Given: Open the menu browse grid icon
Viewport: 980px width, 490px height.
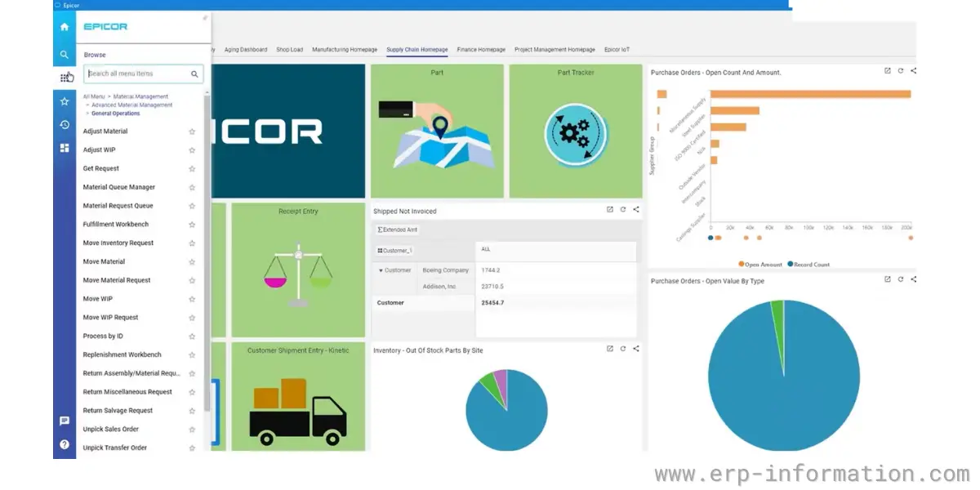Looking at the screenshot, I should point(65,78).
